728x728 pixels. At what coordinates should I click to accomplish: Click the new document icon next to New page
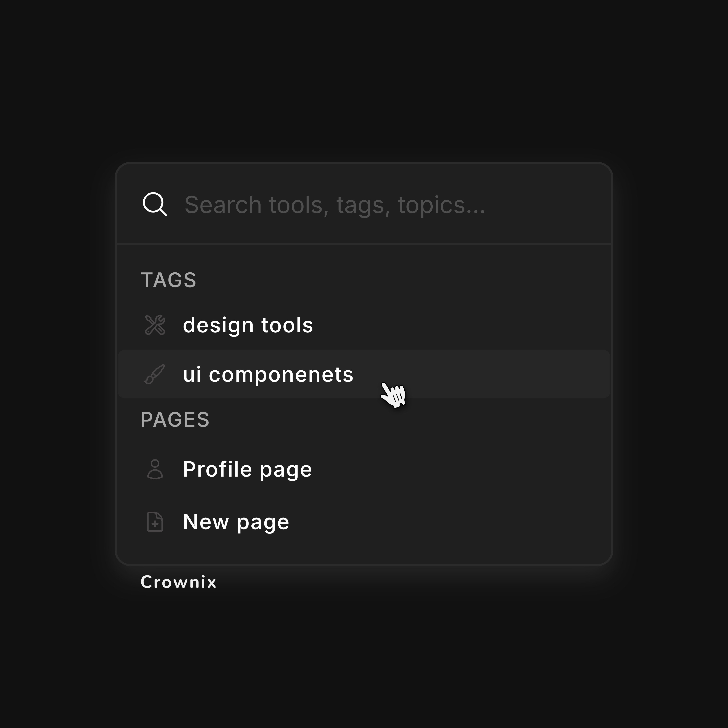(x=155, y=521)
